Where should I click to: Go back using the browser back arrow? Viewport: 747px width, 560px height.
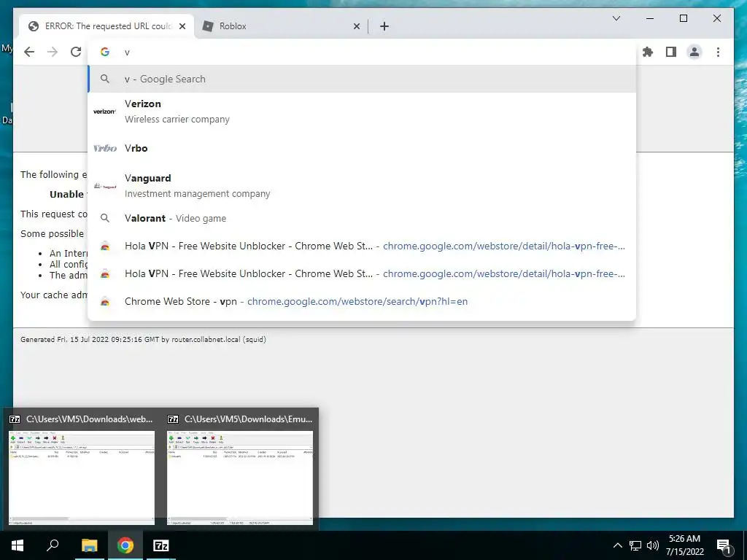(29, 52)
